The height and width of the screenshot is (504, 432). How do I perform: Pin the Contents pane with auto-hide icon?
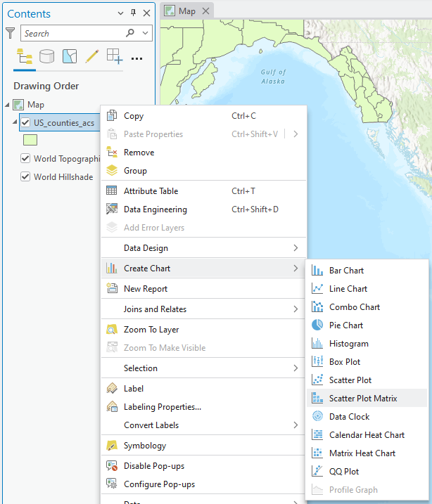tap(134, 13)
